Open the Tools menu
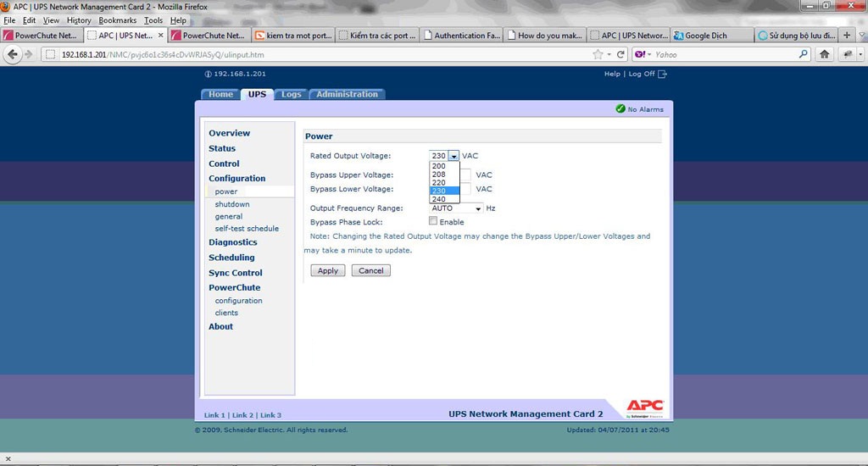The image size is (868, 466). [x=153, y=20]
